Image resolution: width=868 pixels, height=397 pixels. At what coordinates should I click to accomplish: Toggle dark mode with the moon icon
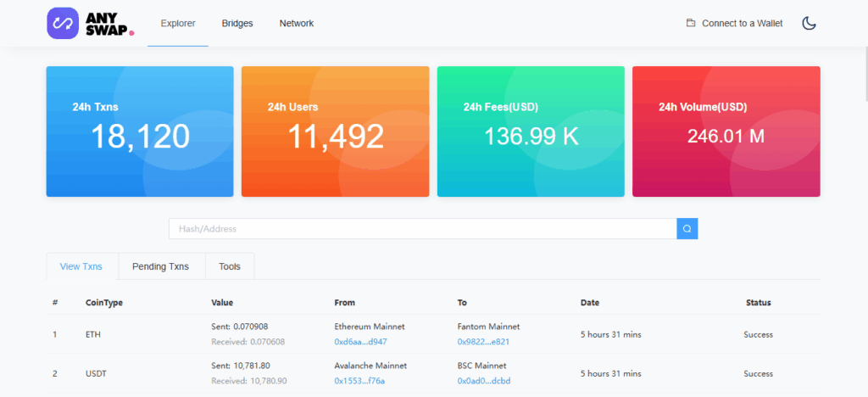tap(809, 23)
